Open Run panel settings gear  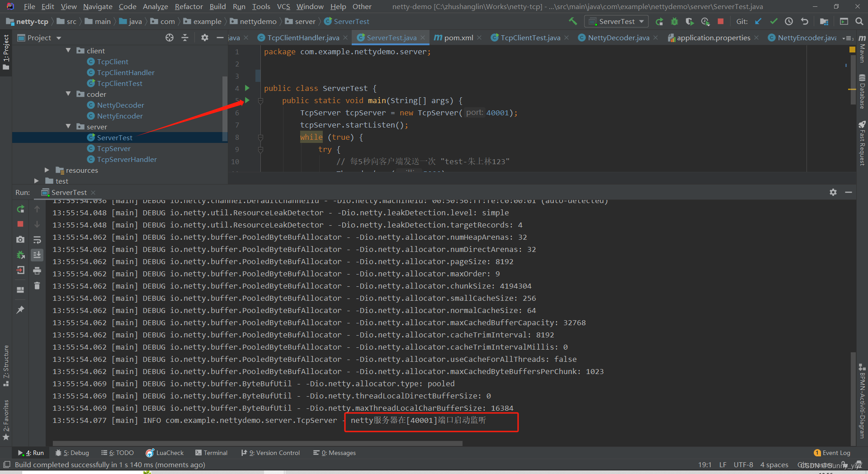pos(833,192)
